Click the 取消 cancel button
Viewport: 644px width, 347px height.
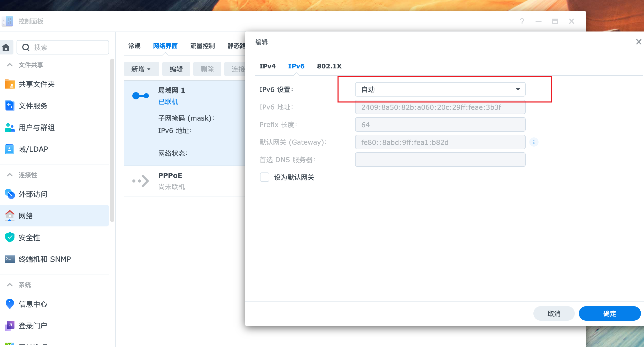point(554,313)
